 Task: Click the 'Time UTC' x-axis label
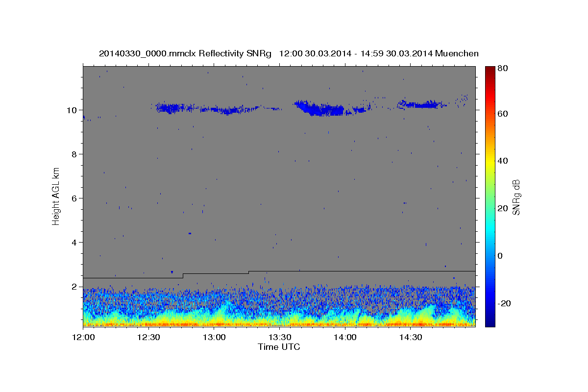point(279,346)
